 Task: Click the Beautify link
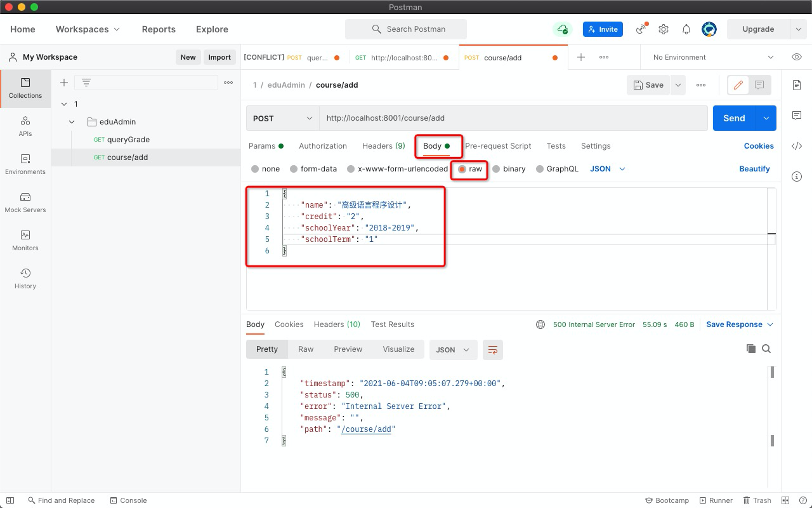754,169
